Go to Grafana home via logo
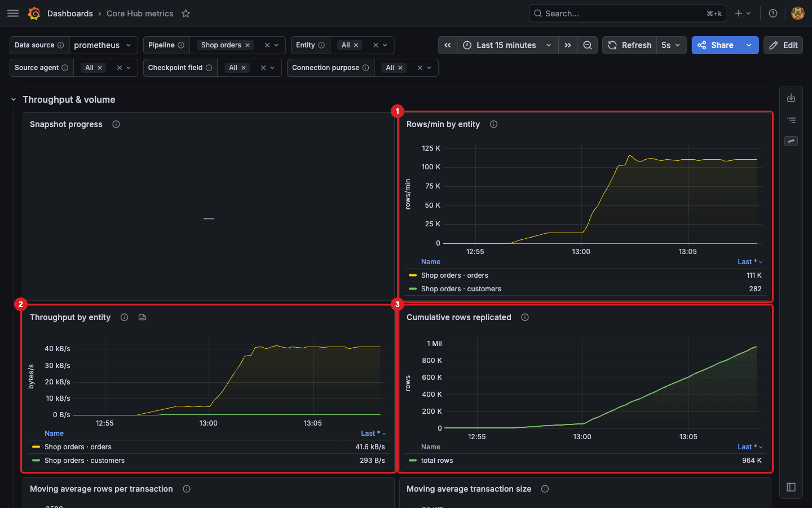The height and width of the screenshot is (508, 812). 34,14
